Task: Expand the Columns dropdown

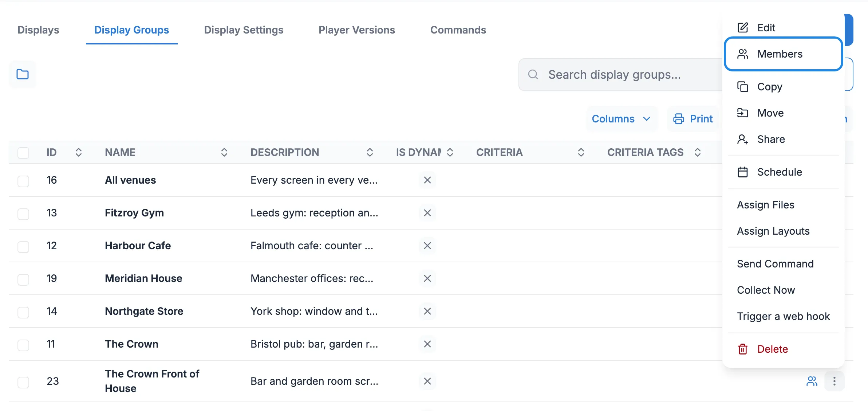Action: (622, 119)
